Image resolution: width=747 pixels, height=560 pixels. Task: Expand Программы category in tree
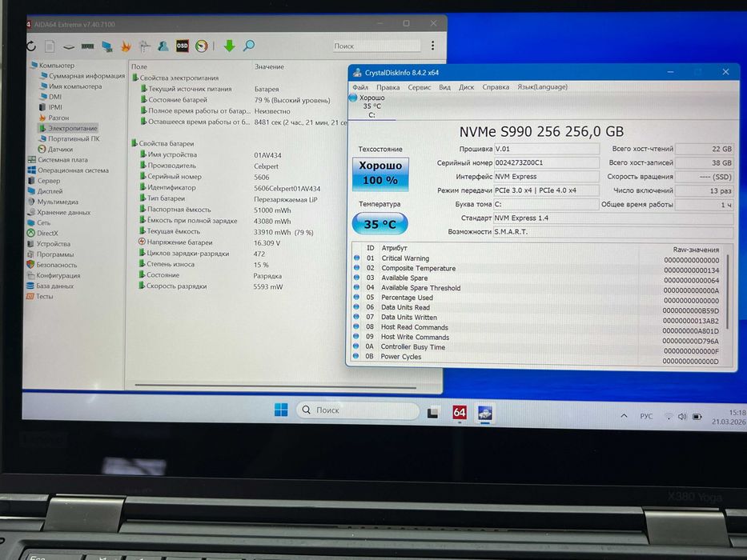(x=50, y=254)
